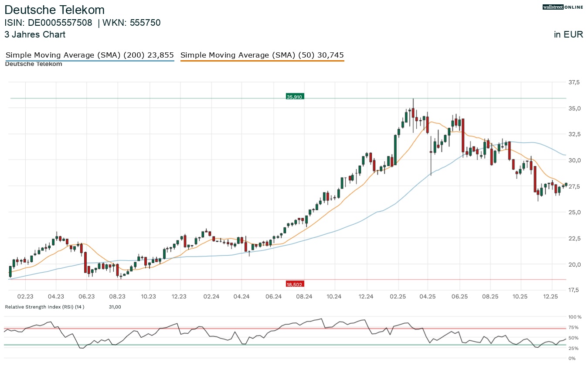Click the in EUR currency label
The image size is (588, 370).
568,35
